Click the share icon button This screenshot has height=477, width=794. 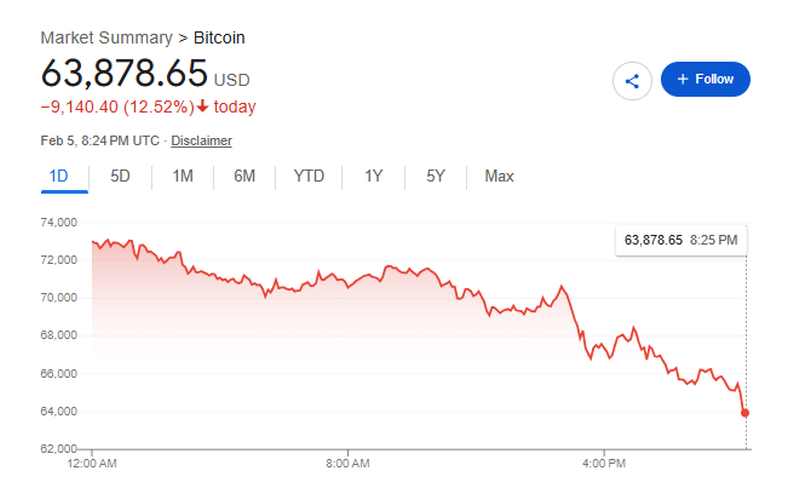pyautogui.click(x=632, y=80)
